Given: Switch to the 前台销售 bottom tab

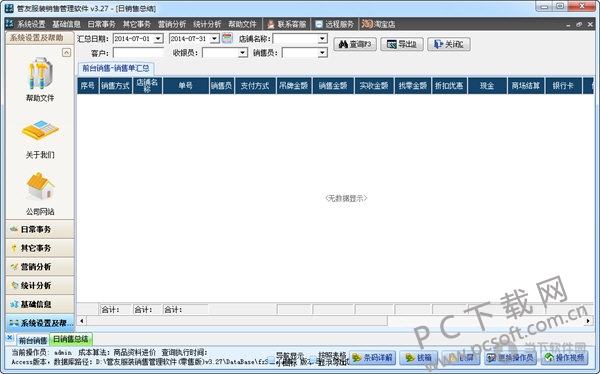Looking at the screenshot, I should coord(33,340).
